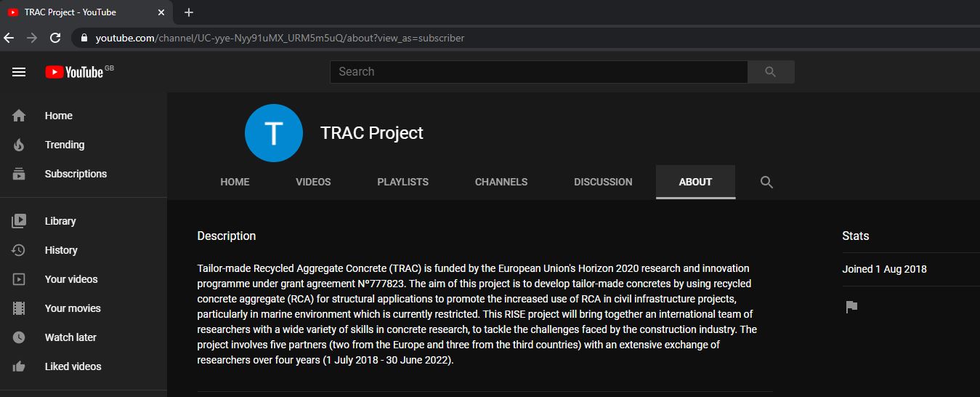
Task: Open channel search magnifier icon
Action: point(766,183)
